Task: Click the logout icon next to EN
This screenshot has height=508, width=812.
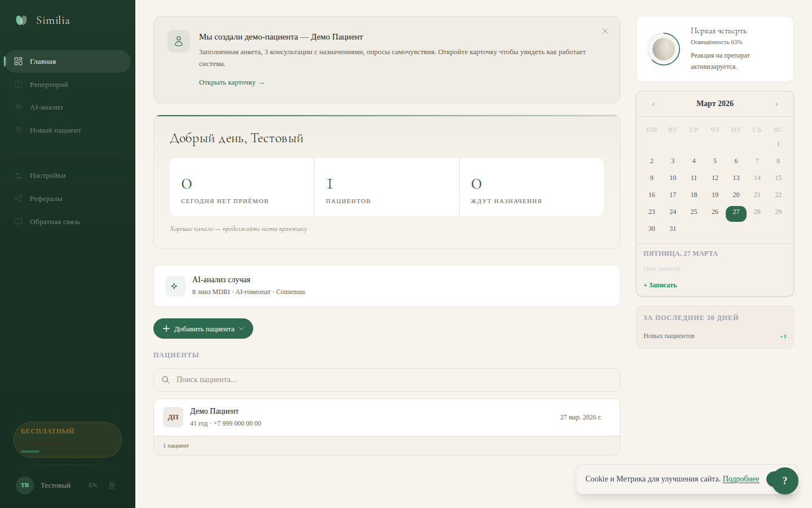Action: pos(112,485)
